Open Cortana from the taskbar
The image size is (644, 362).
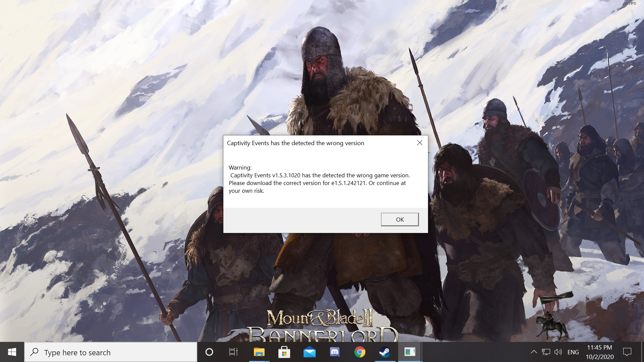point(209,352)
